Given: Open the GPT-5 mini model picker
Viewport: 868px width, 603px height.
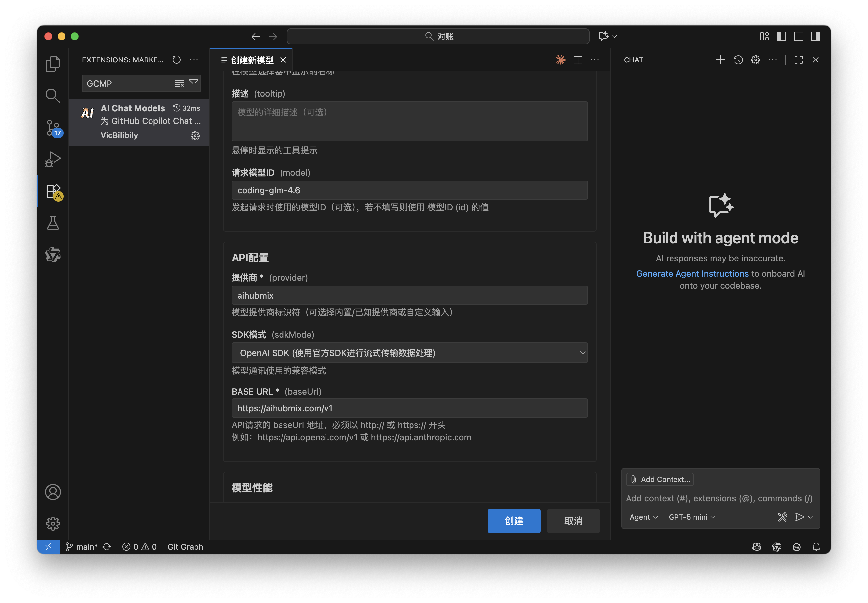Looking at the screenshot, I should pyautogui.click(x=691, y=517).
